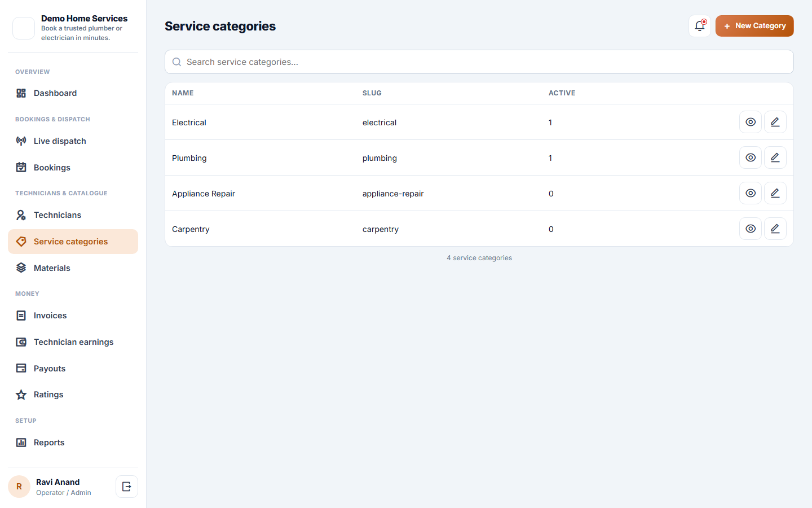Viewport: 812px width, 508px height.
Task: Navigate to Payouts
Action: point(73,369)
